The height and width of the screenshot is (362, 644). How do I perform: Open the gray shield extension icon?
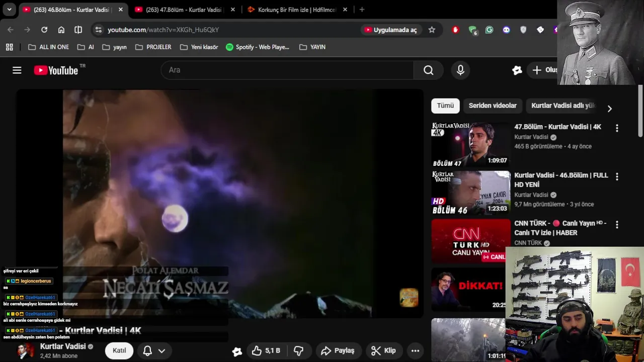pyautogui.click(x=523, y=30)
